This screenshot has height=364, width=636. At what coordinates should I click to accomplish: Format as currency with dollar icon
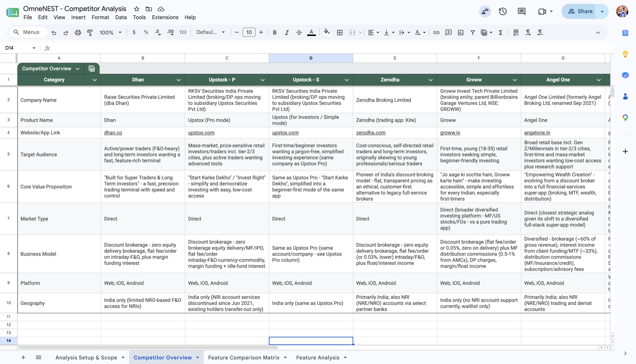pos(134,32)
